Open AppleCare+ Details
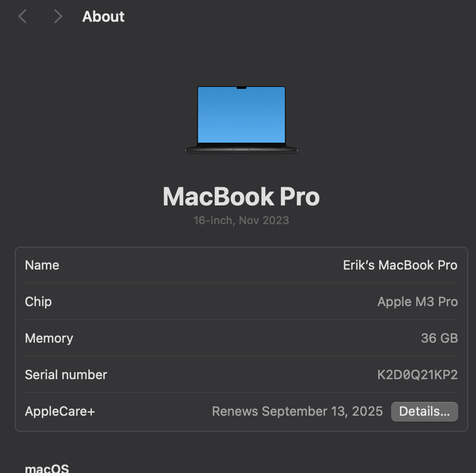This screenshot has height=473, width=476. tap(424, 411)
